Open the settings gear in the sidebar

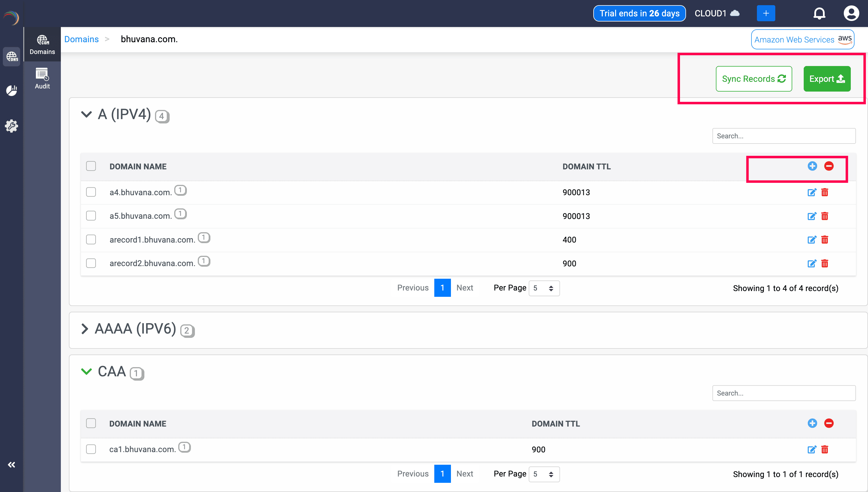click(x=11, y=126)
